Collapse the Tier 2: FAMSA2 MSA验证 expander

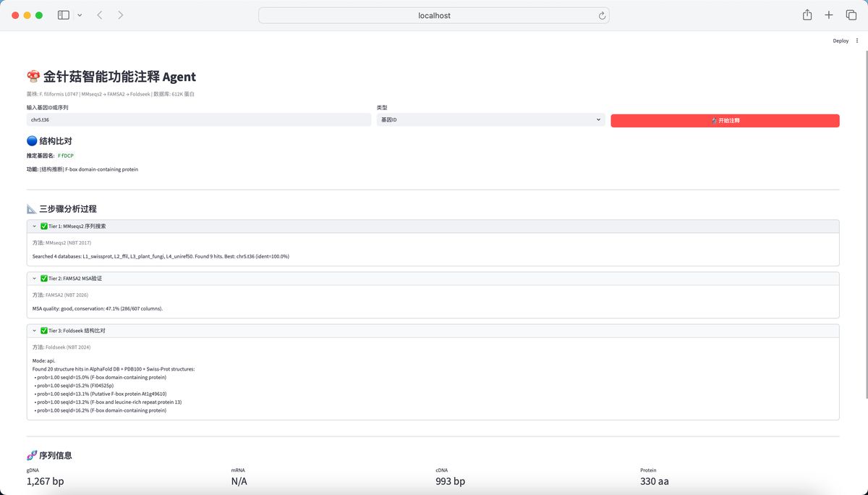pos(433,279)
